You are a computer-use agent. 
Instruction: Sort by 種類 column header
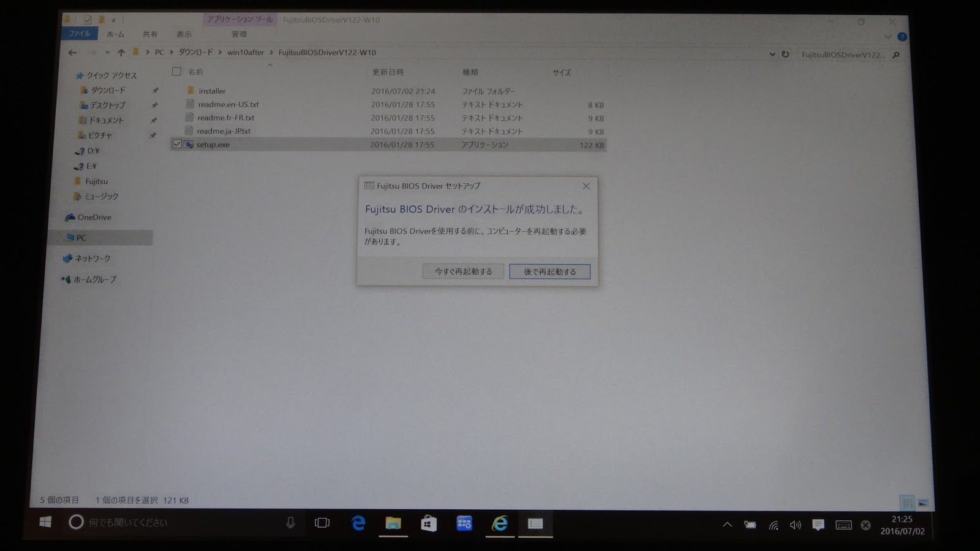(x=470, y=72)
